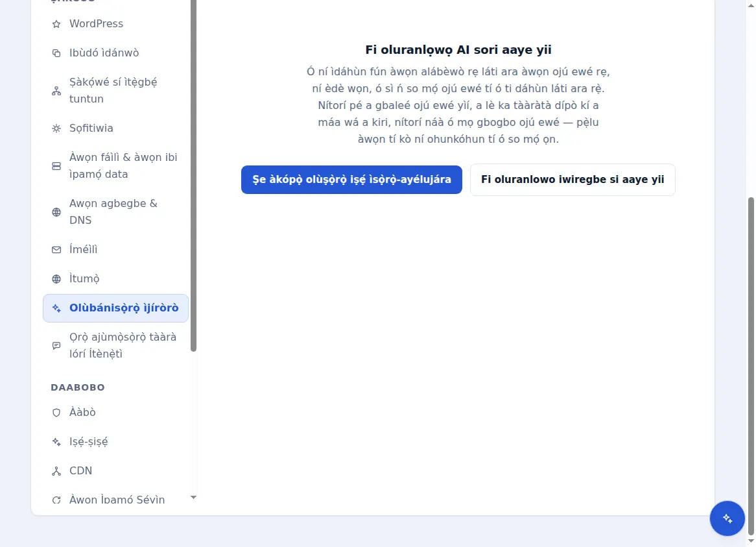Click the main page scrollbar thumb

[x=751, y=366]
